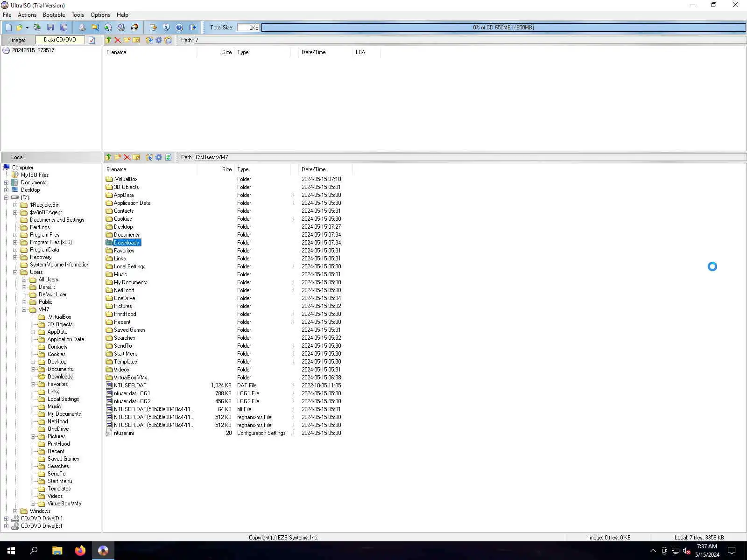Collapse the Users folder tree node
747x560 pixels.
(x=15, y=272)
